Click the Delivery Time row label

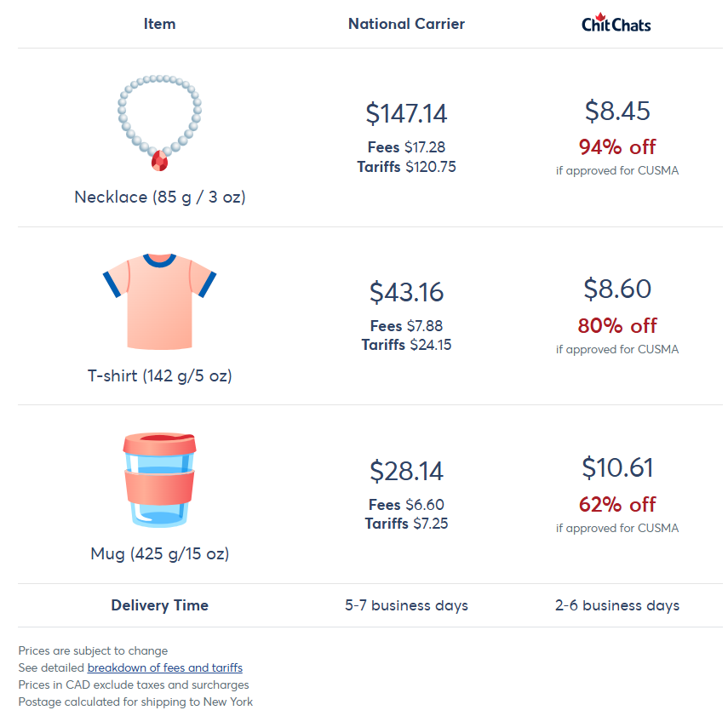tap(159, 605)
